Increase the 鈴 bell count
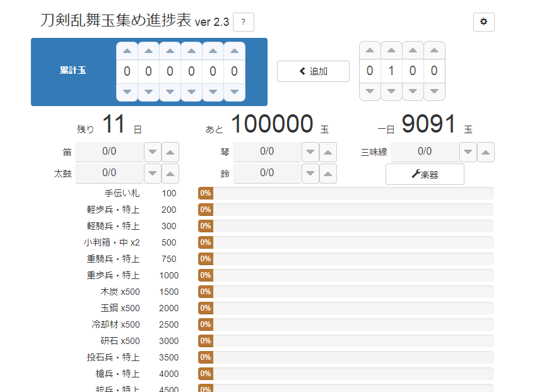The height and width of the screenshot is (392, 537). coord(328,174)
